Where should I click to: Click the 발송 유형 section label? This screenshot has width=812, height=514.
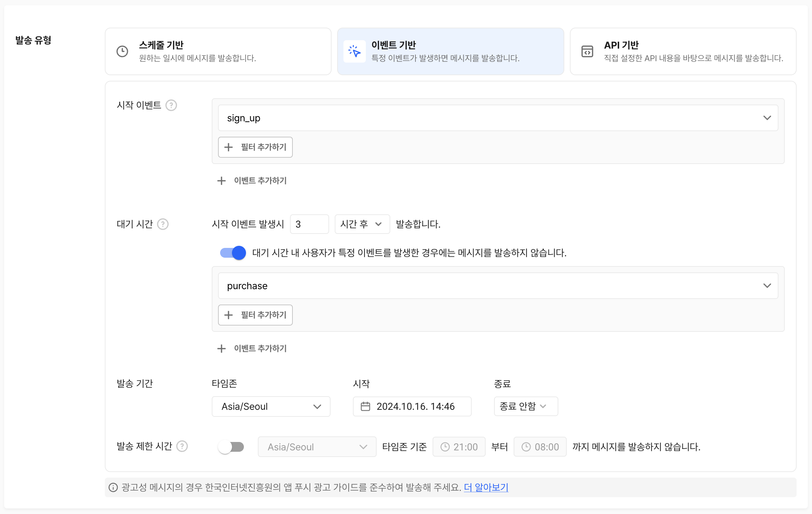pos(33,40)
